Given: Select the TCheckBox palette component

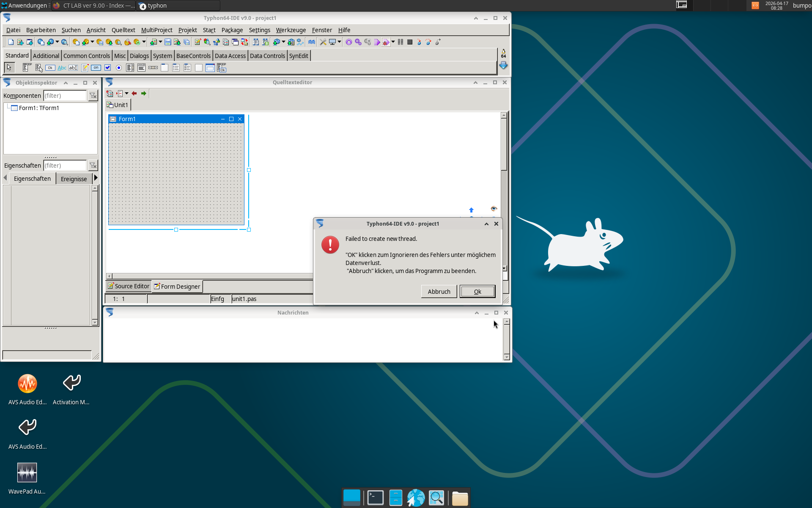Looking at the screenshot, I should (x=107, y=68).
